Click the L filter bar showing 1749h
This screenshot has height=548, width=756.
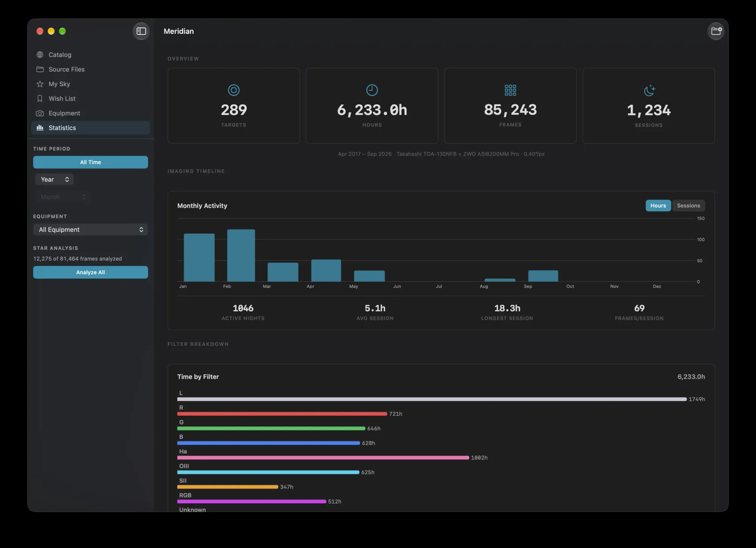point(432,399)
